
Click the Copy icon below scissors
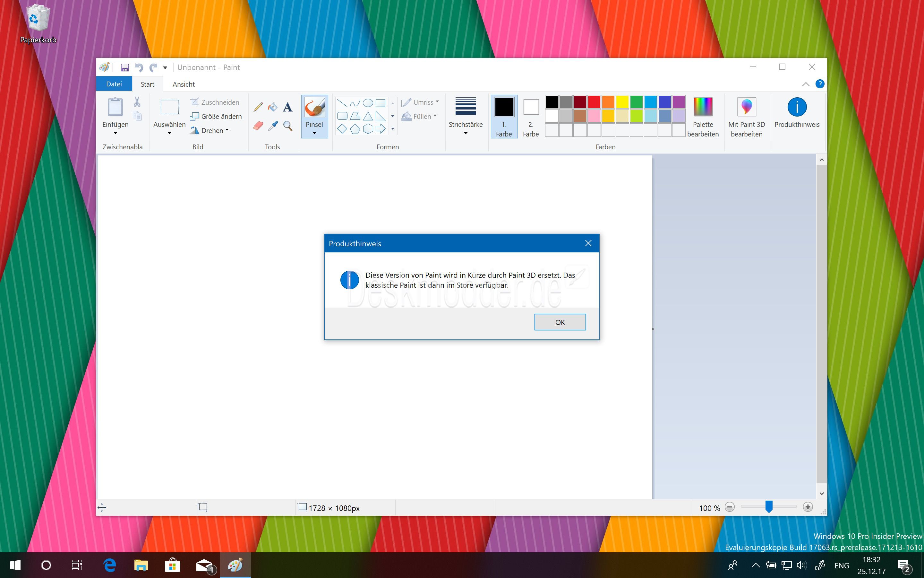tap(137, 116)
